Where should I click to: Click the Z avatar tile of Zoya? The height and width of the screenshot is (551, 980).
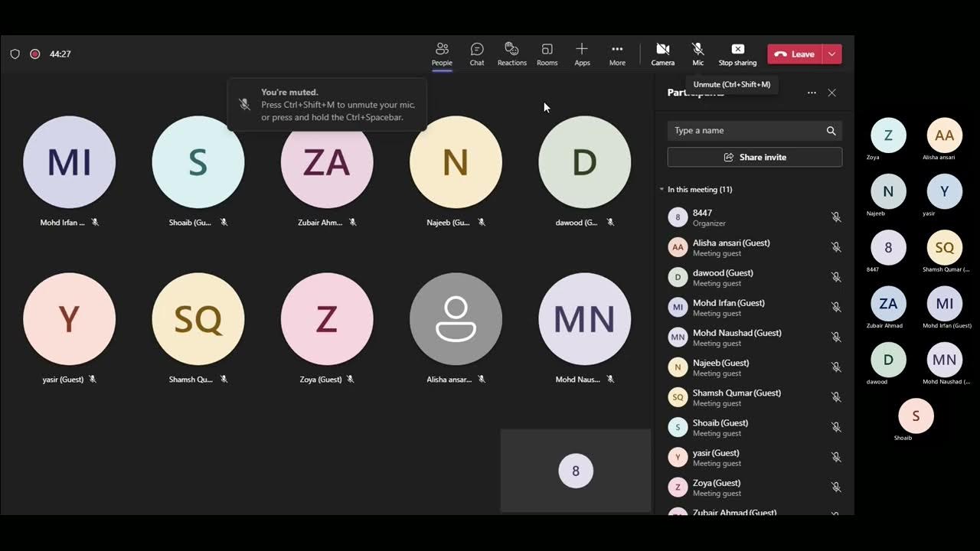click(327, 319)
